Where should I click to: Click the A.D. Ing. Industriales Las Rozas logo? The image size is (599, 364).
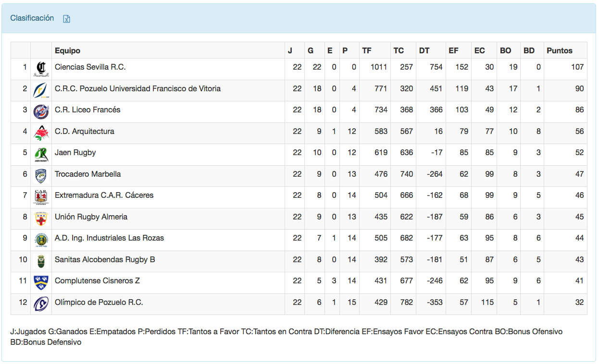coord(41,240)
